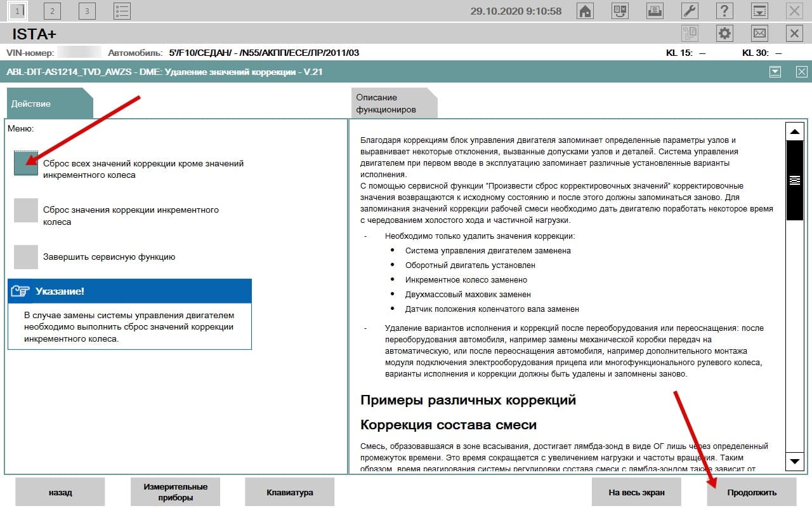Open the Клавиатура button
The width and height of the screenshot is (812, 508).
pyautogui.click(x=290, y=492)
